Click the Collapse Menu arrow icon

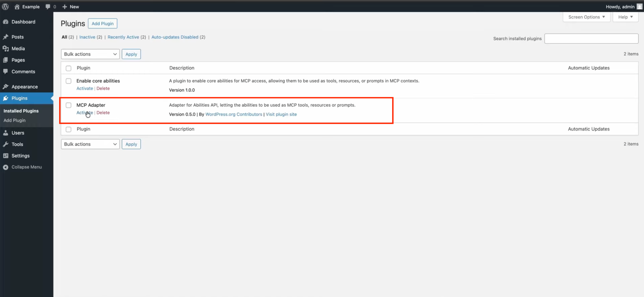[x=6, y=167]
